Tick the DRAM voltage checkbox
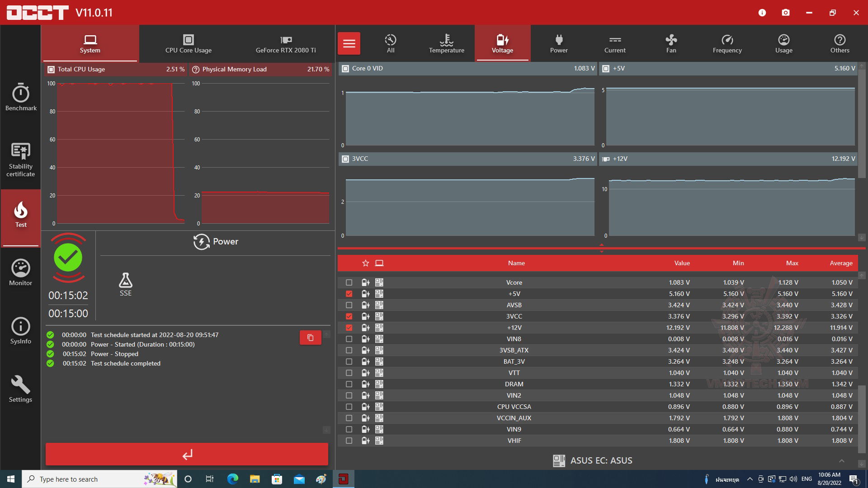Image resolution: width=868 pixels, height=488 pixels. click(x=349, y=384)
